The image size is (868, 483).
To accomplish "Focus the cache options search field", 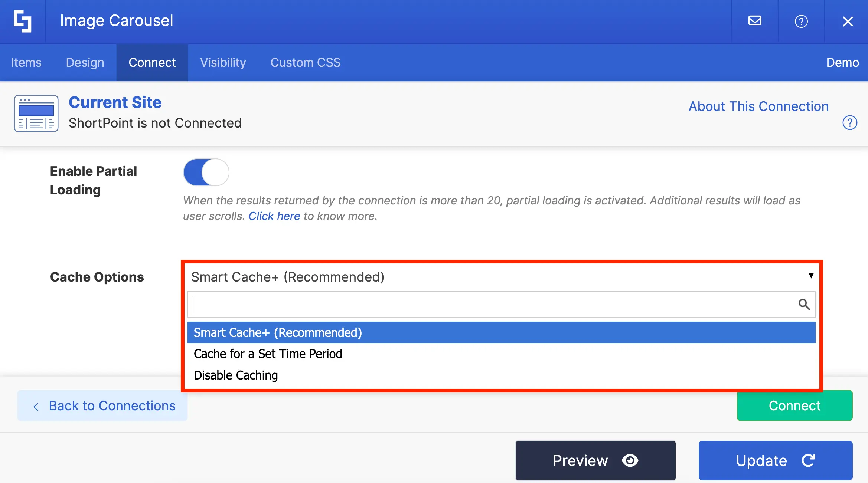I will [501, 305].
